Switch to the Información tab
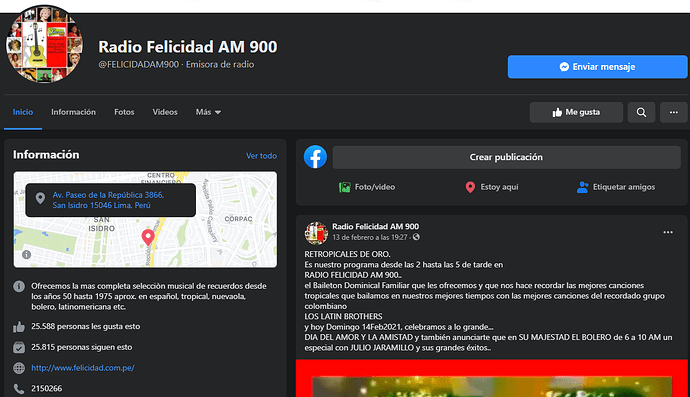This screenshot has width=690, height=397. [73, 112]
